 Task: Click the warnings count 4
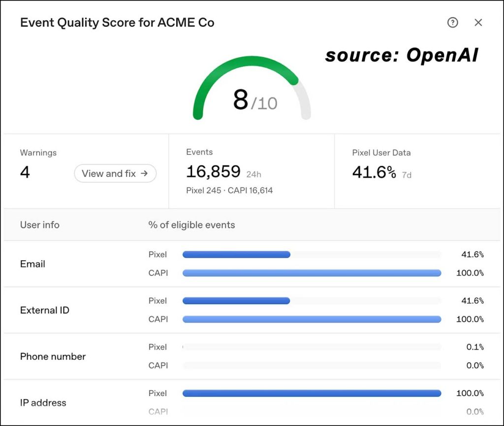tap(25, 172)
